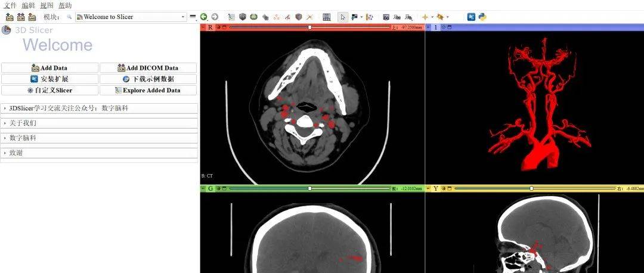Click the red slice view pin icon
The width and height of the screenshot is (644, 273).
(203, 27)
